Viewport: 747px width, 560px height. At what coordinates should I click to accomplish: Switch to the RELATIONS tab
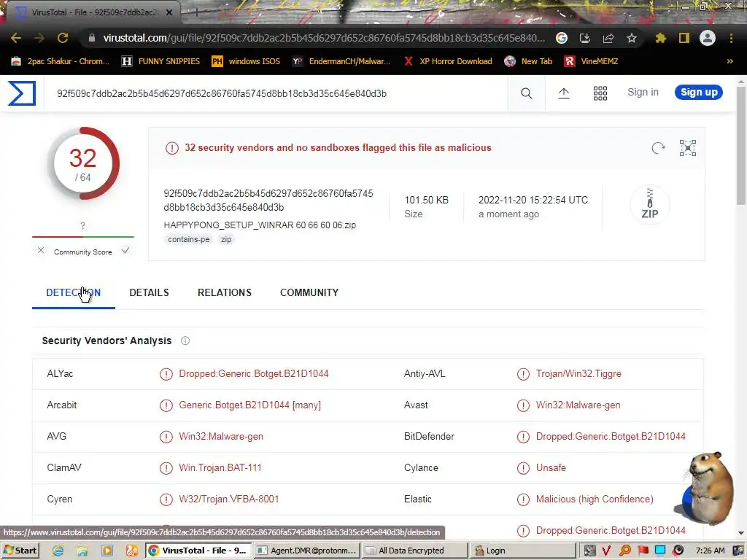(x=225, y=293)
